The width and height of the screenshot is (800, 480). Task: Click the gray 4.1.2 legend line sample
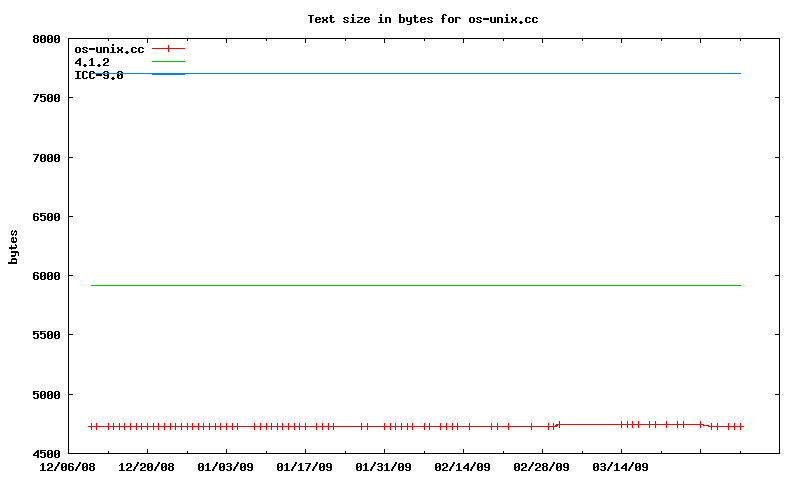168,61
